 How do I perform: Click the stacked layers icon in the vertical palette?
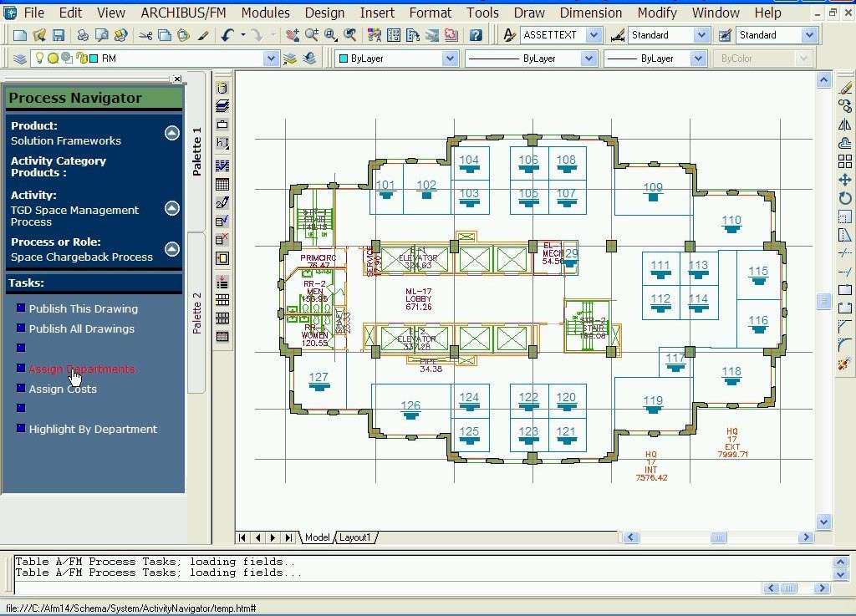pos(222,106)
